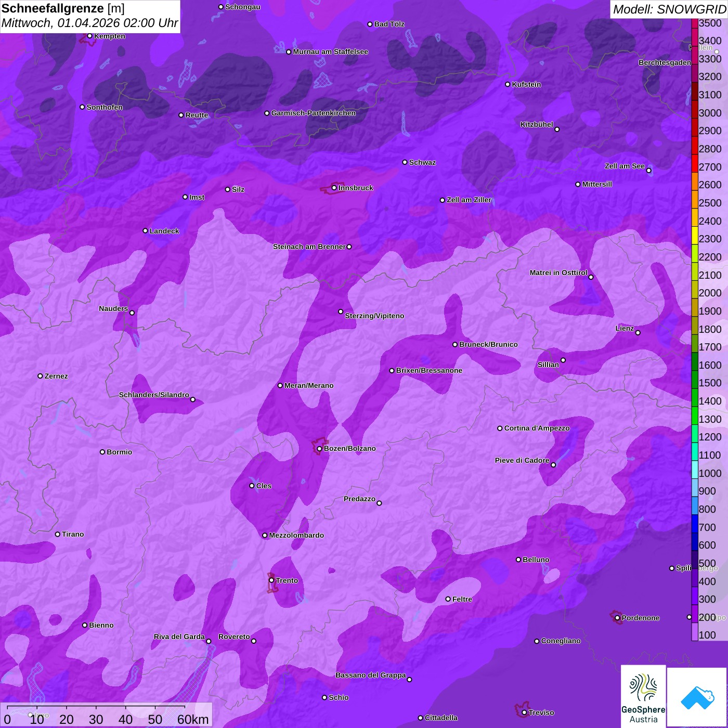Select the Feltre city marker dot
Screen dimensions: 728x728
click(x=448, y=599)
